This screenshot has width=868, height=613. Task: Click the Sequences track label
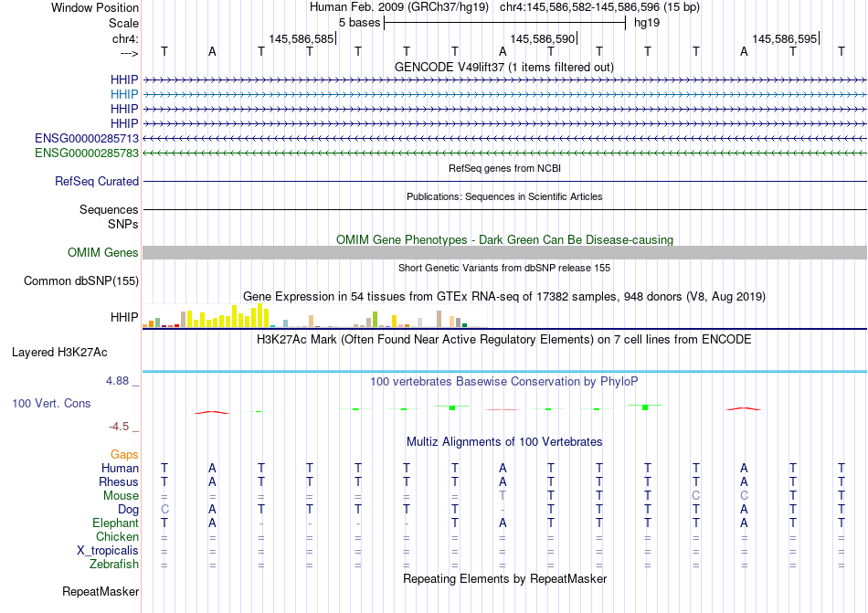[109, 210]
